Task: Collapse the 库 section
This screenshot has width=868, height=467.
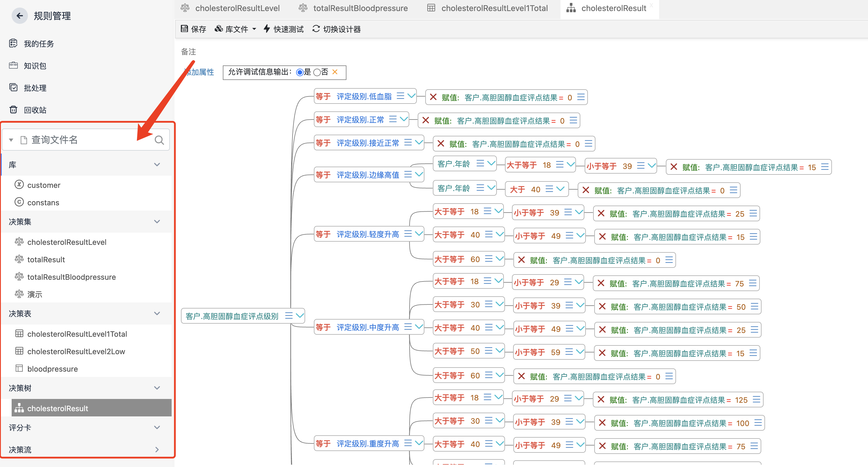Action: (157, 164)
